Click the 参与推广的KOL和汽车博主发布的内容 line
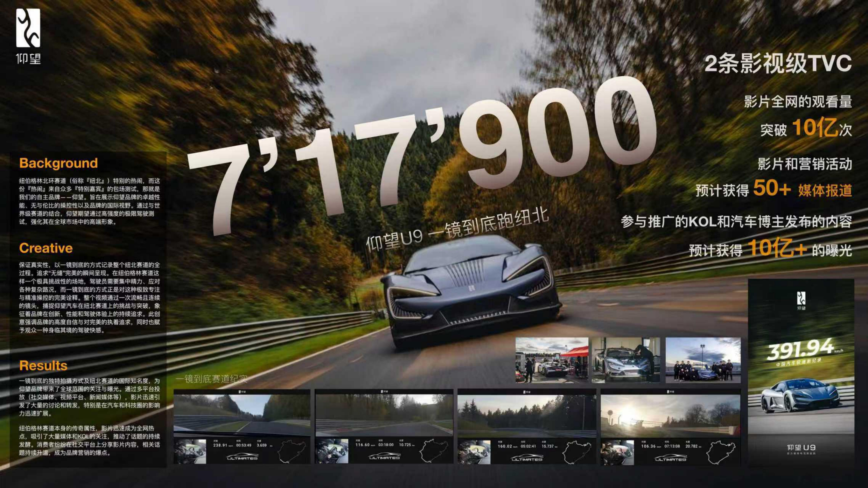The height and width of the screenshot is (488, 868). (736, 222)
